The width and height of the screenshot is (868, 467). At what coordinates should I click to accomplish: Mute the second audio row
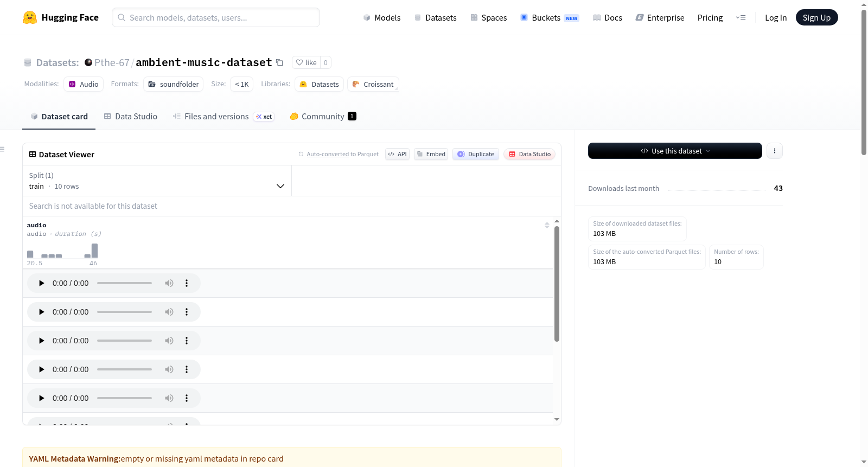[x=169, y=312]
